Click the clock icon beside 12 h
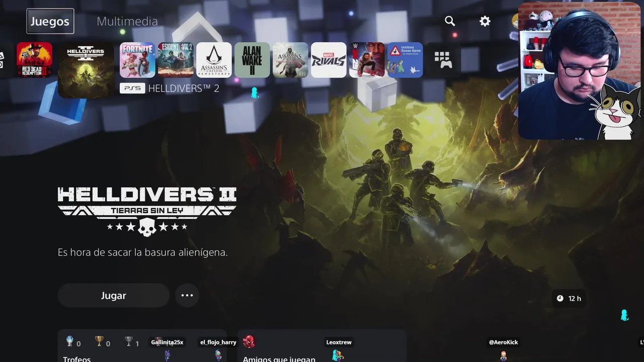The height and width of the screenshot is (362, 644). click(560, 299)
